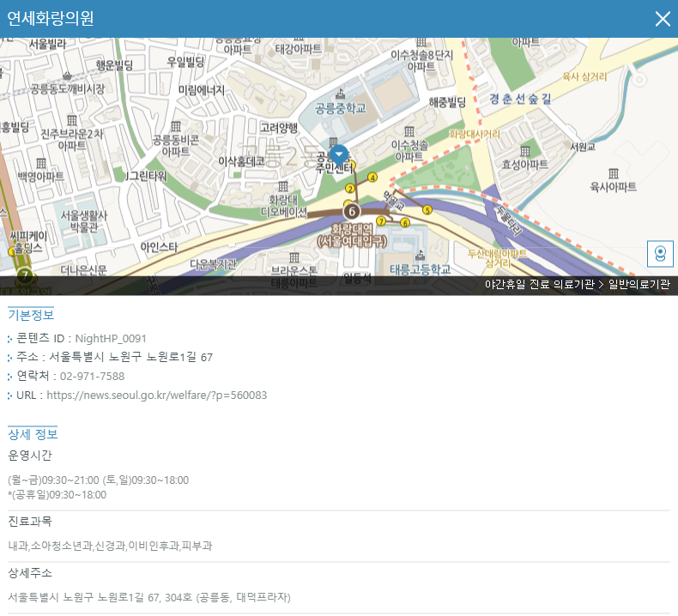Screen dimensions: 678x616
Task: Click the 육사 삼거리 map label
Action: click(584, 77)
